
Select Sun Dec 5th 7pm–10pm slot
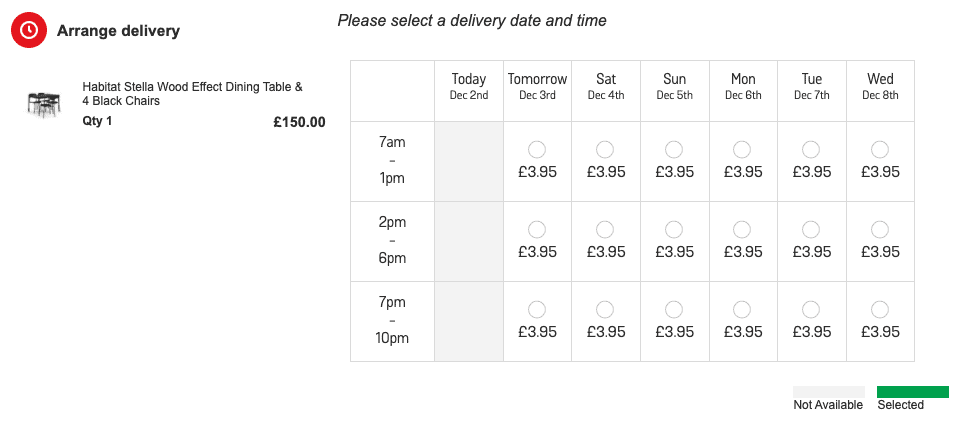pyautogui.click(x=674, y=309)
